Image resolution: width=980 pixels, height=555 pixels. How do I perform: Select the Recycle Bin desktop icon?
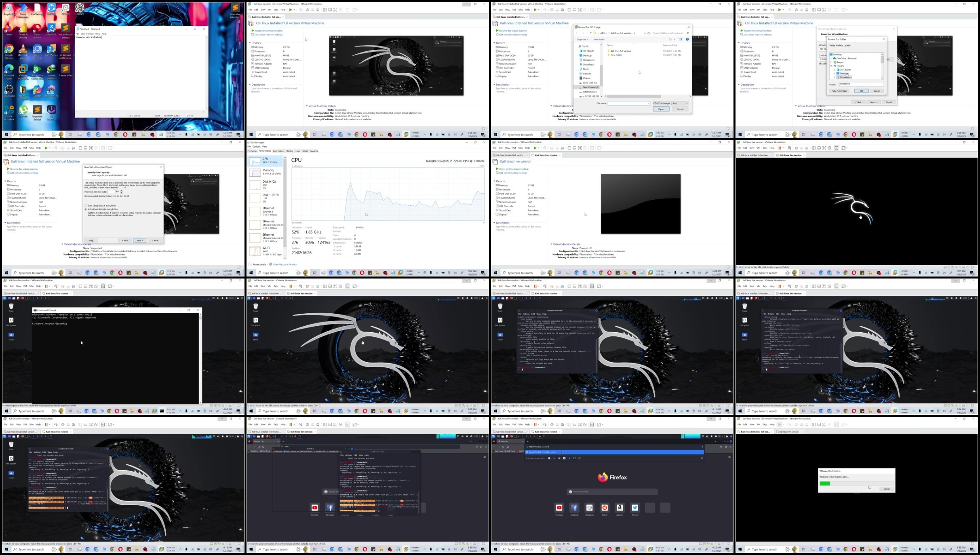point(9,10)
